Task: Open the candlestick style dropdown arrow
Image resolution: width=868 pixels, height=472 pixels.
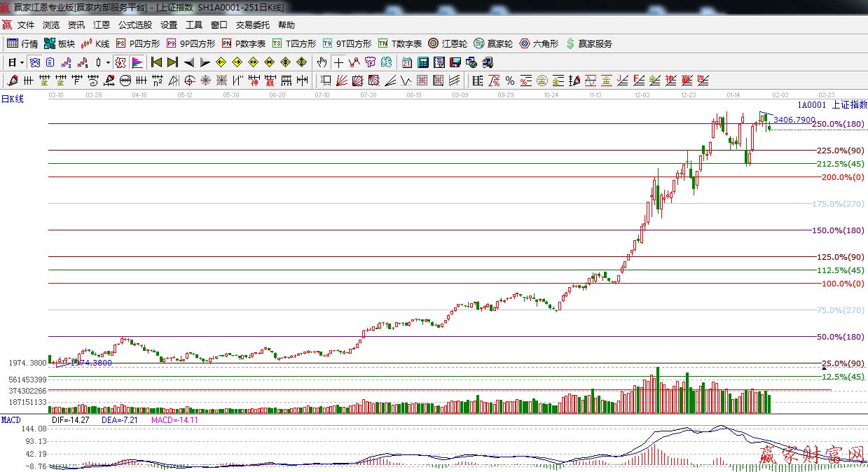Action: point(107,62)
